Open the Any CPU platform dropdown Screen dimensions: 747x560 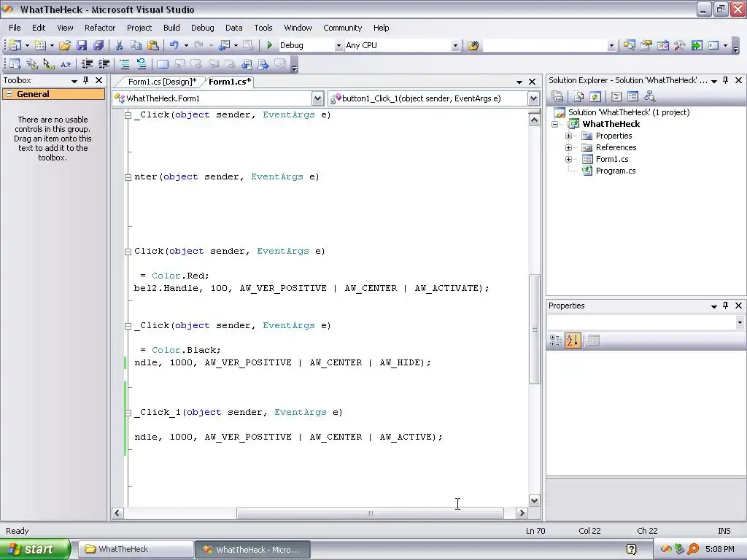click(455, 46)
